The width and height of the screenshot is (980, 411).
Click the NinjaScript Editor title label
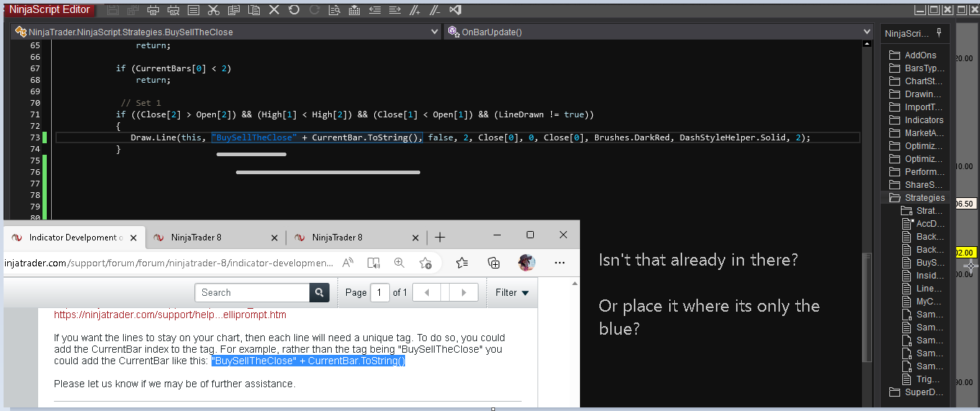50,9
